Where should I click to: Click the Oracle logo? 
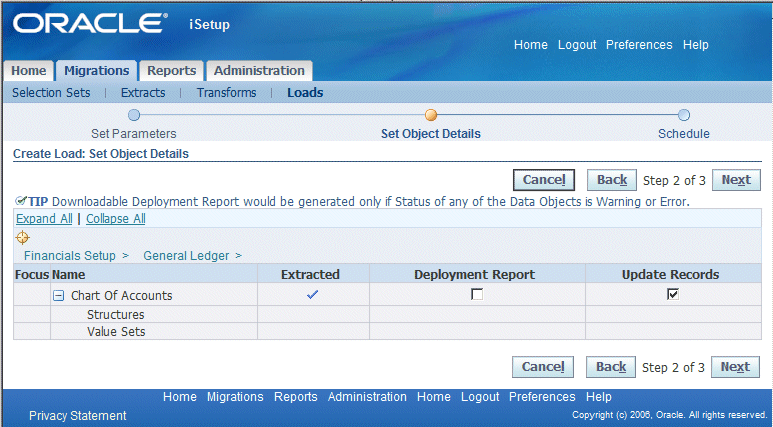[90, 23]
